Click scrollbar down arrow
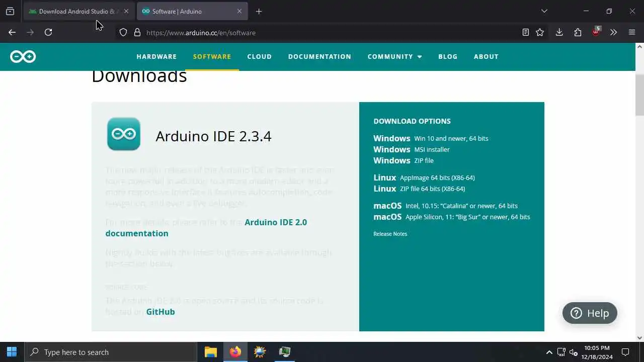The width and height of the screenshot is (644, 362). tap(639, 338)
